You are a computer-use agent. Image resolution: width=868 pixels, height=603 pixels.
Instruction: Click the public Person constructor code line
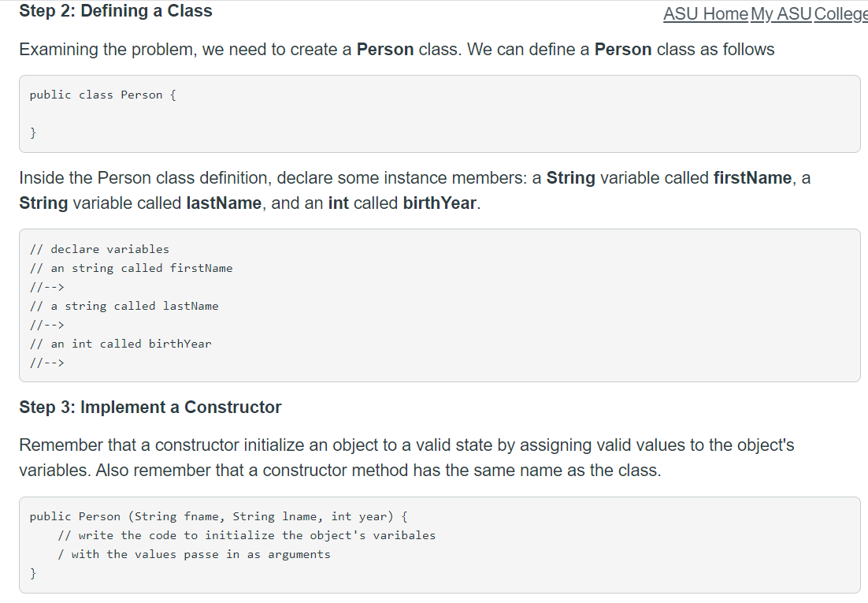(217, 516)
